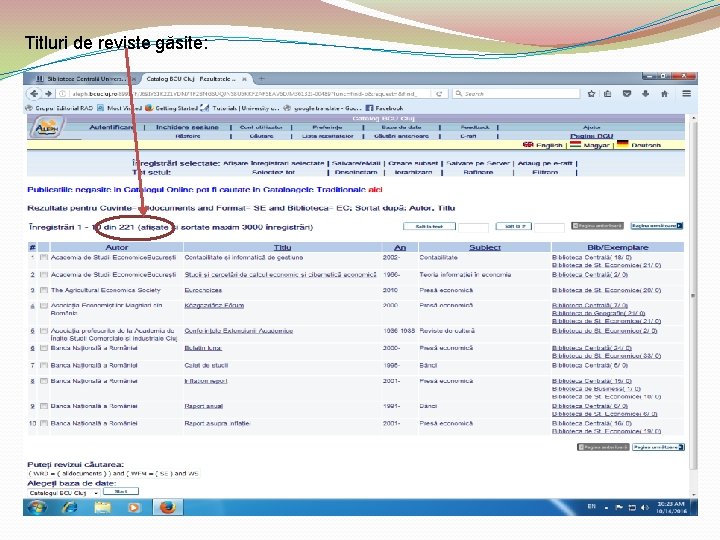The width and height of the screenshot is (720, 540).
Task: Click the Salt la text button
Action: pos(429,226)
